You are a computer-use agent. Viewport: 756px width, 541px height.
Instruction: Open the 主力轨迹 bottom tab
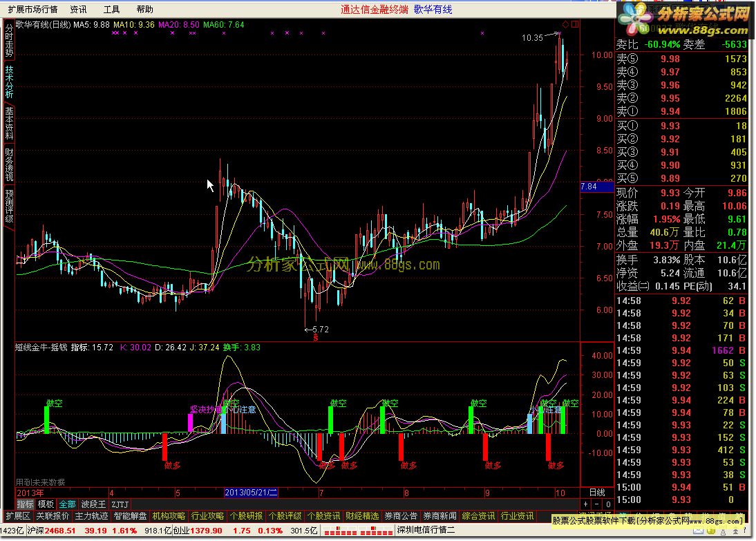[91, 516]
